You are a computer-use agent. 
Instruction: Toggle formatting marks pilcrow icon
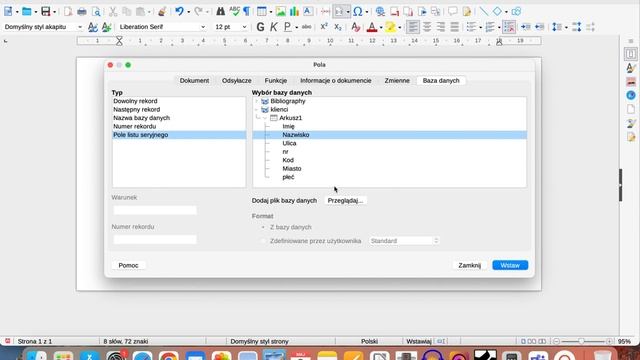click(247, 11)
